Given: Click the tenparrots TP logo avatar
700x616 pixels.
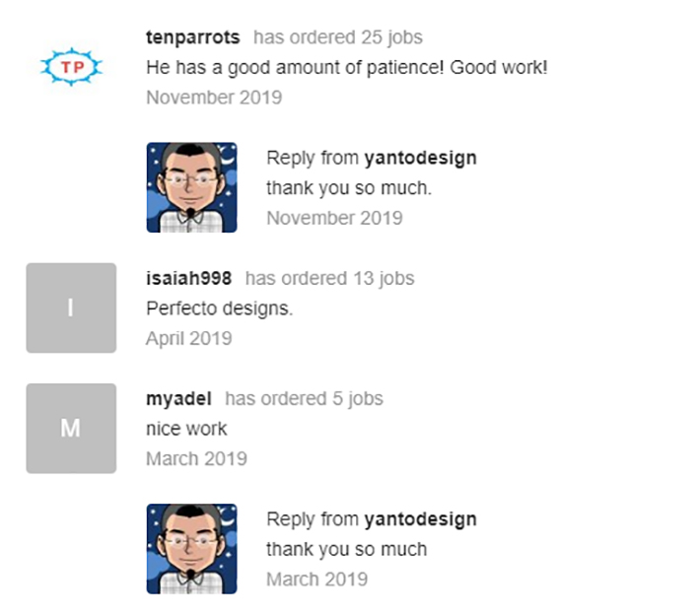Looking at the screenshot, I should coord(70,67).
